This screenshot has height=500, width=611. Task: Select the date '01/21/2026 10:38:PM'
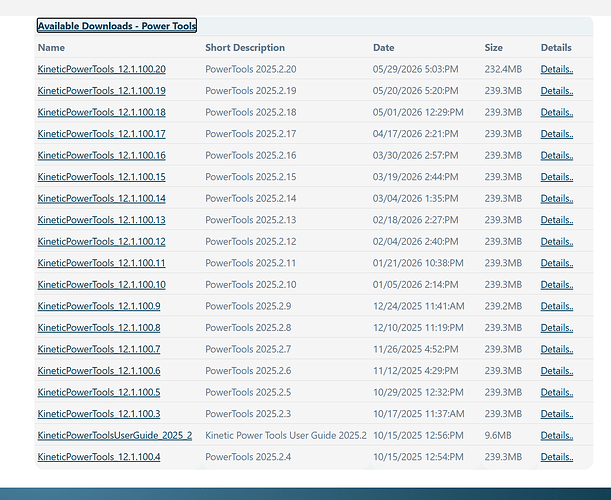[419, 263]
